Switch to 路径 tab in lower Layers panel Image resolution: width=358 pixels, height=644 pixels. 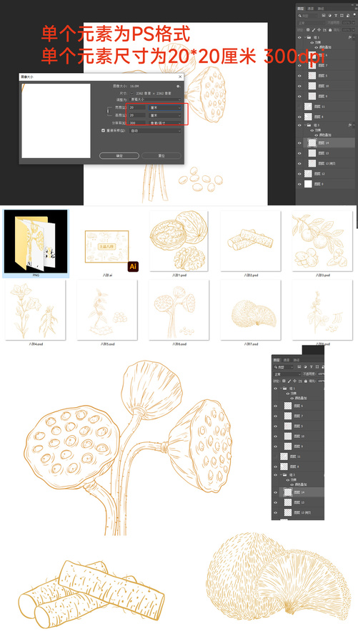point(296,360)
